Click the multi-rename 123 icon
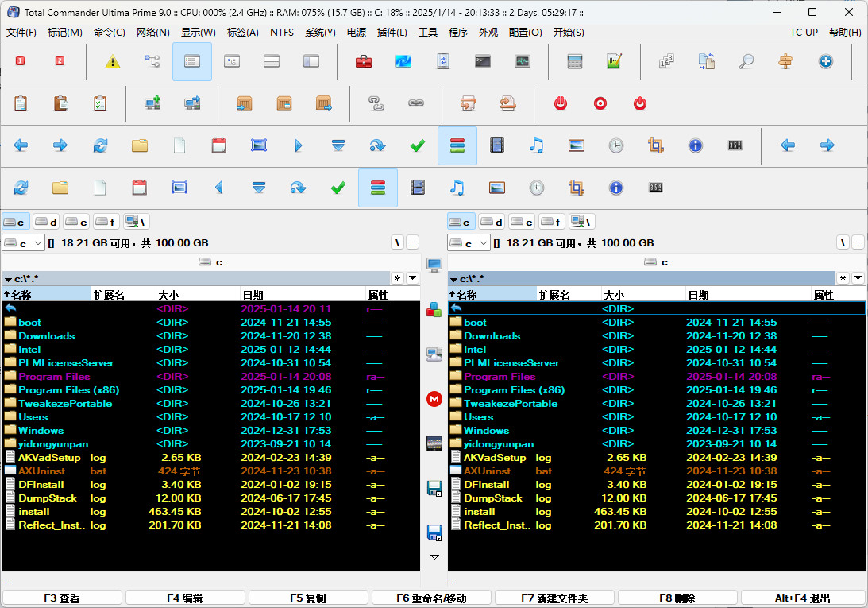Image resolution: width=868 pixels, height=608 pixels. (666, 61)
